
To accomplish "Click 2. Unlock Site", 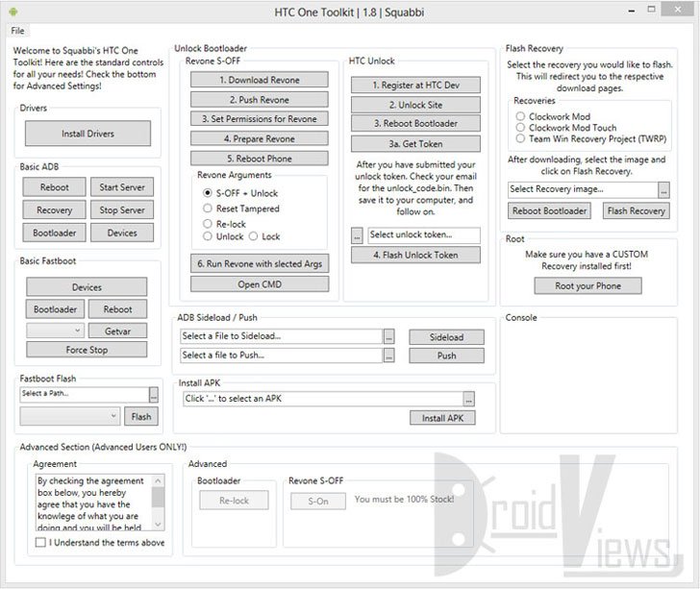I will pos(415,105).
